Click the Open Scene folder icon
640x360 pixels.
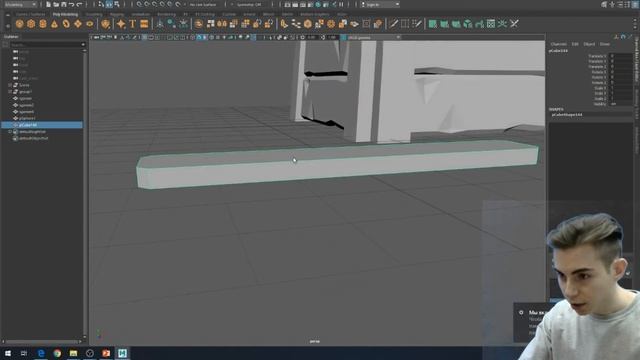pyautogui.click(x=56, y=4)
